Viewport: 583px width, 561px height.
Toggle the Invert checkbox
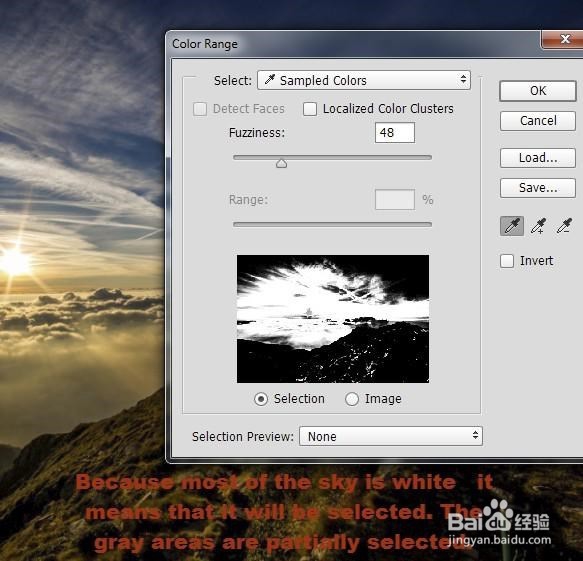(x=507, y=261)
